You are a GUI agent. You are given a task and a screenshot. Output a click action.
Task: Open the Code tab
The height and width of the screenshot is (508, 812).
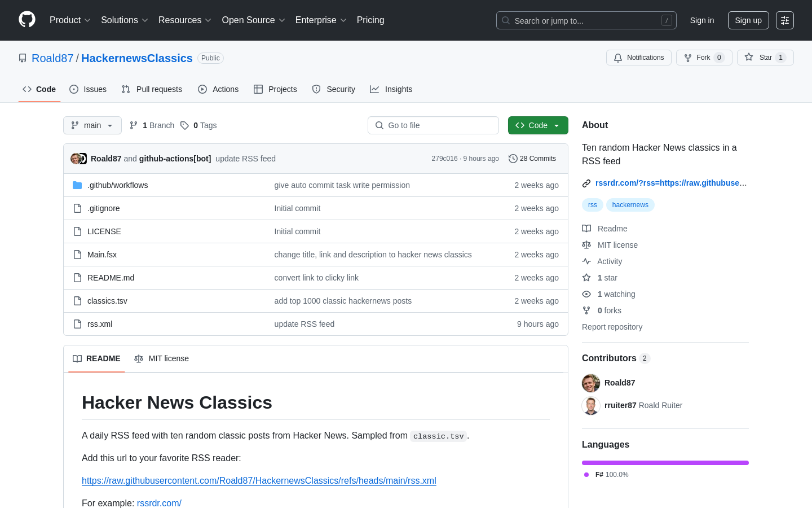coord(39,89)
